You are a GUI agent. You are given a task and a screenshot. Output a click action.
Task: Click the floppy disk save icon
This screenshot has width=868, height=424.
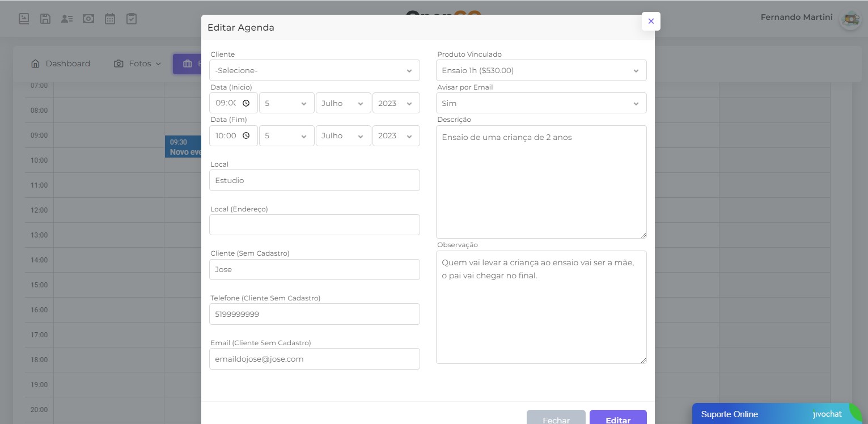pos(45,19)
